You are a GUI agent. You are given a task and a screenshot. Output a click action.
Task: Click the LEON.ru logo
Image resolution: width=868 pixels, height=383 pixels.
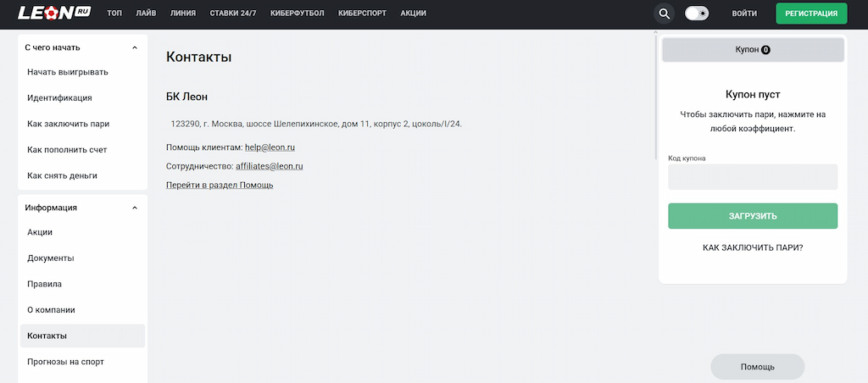[x=54, y=13]
